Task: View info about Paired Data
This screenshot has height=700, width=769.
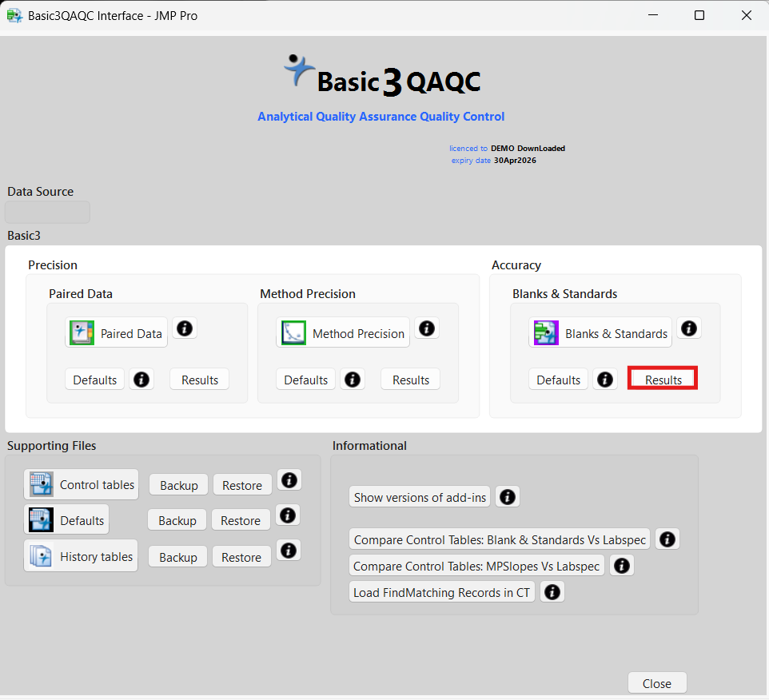Action: (x=185, y=328)
